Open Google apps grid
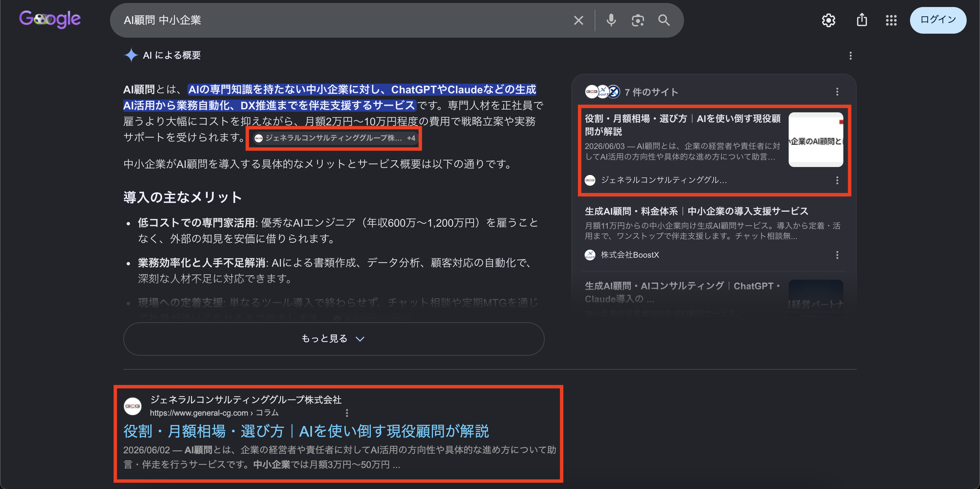980x489 pixels. (x=891, y=21)
